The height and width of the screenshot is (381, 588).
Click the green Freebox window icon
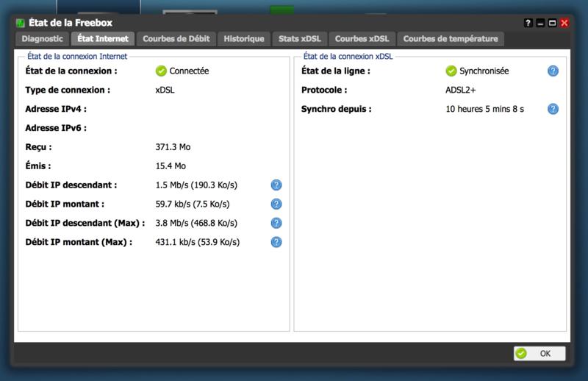coord(21,24)
